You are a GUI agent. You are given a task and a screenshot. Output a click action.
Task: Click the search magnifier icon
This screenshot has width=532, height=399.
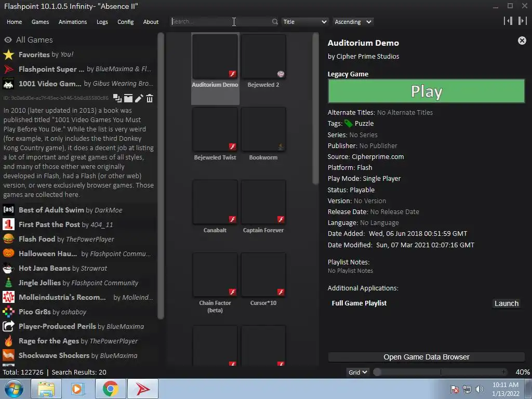tap(275, 22)
